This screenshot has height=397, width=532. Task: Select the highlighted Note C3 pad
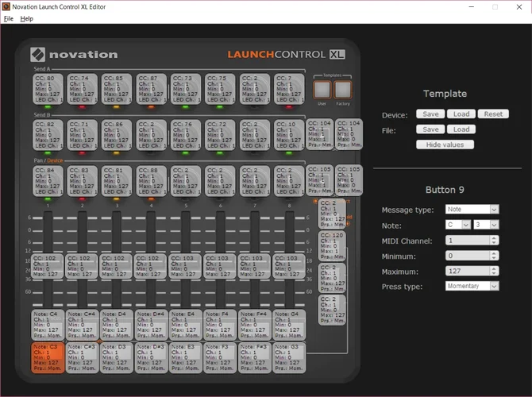pos(48,357)
